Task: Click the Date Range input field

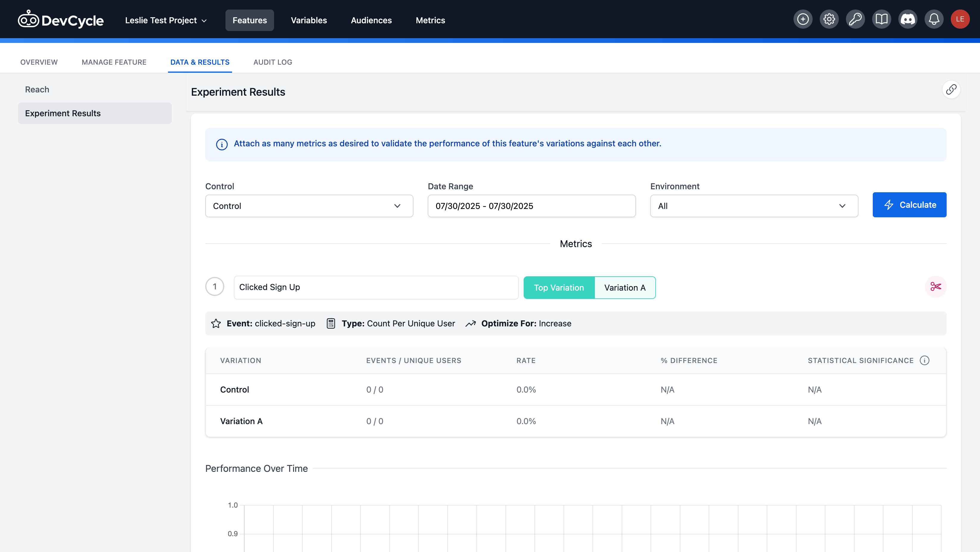Action: coord(531,206)
